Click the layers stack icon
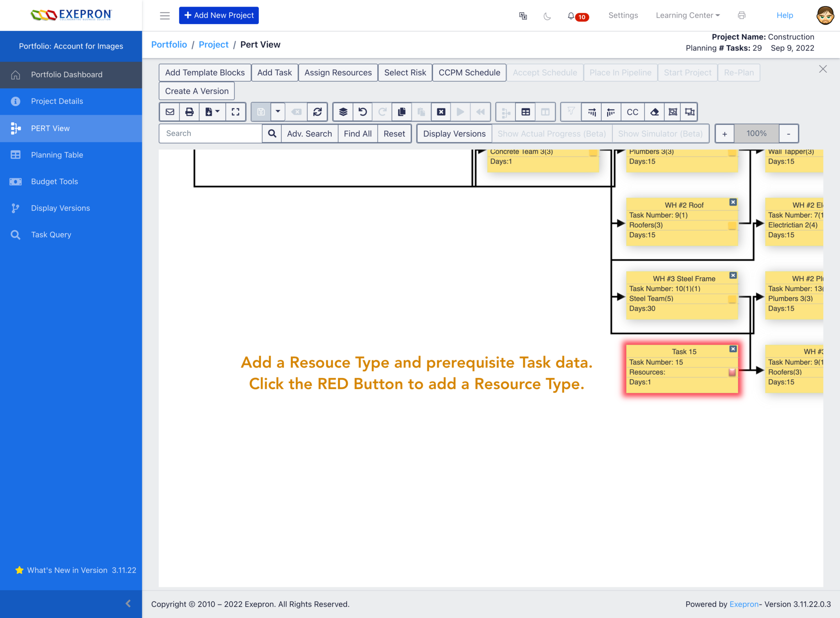Screen dimensions: 840x618 point(343,112)
